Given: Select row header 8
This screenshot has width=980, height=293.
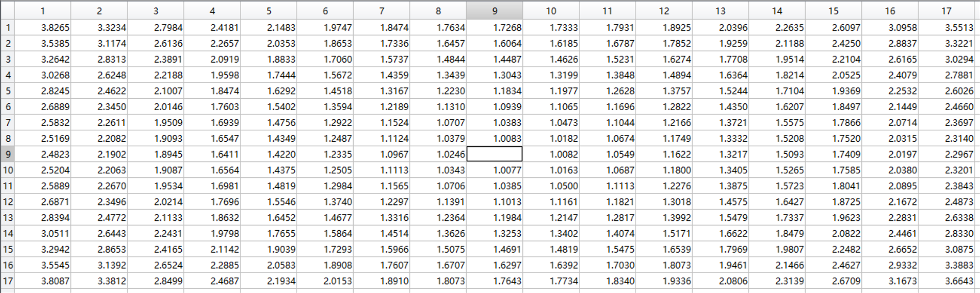Looking at the screenshot, I should (7, 138).
